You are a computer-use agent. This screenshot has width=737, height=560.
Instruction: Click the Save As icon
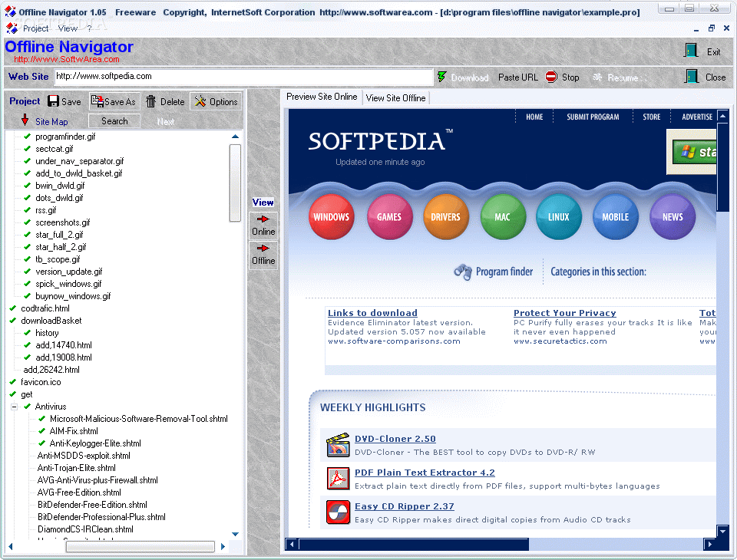pyautogui.click(x=97, y=101)
